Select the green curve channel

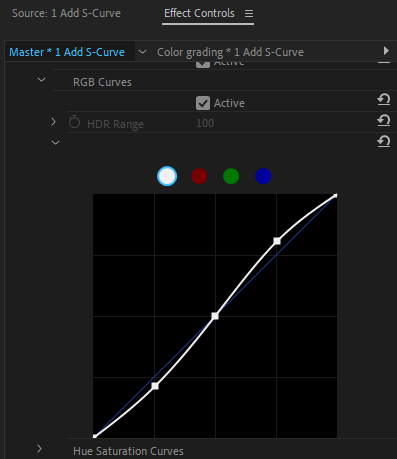pyautogui.click(x=231, y=176)
